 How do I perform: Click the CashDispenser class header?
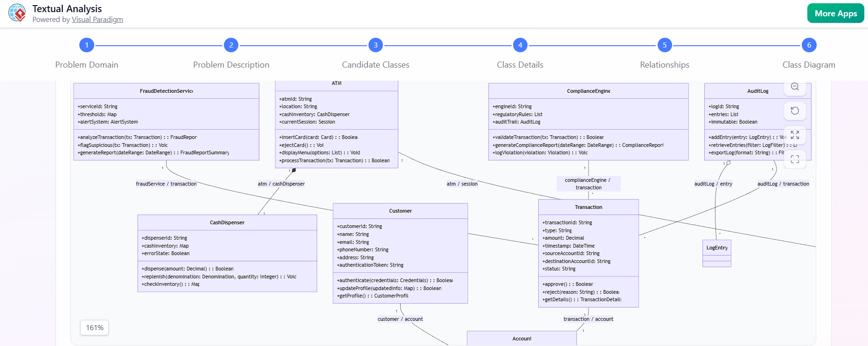click(227, 222)
